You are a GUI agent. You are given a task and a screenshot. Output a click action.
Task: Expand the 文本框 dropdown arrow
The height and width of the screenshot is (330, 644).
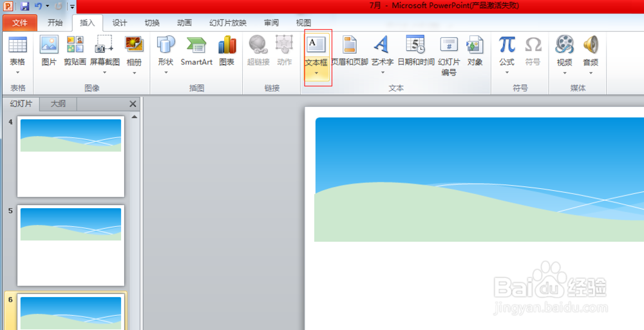[316, 73]
